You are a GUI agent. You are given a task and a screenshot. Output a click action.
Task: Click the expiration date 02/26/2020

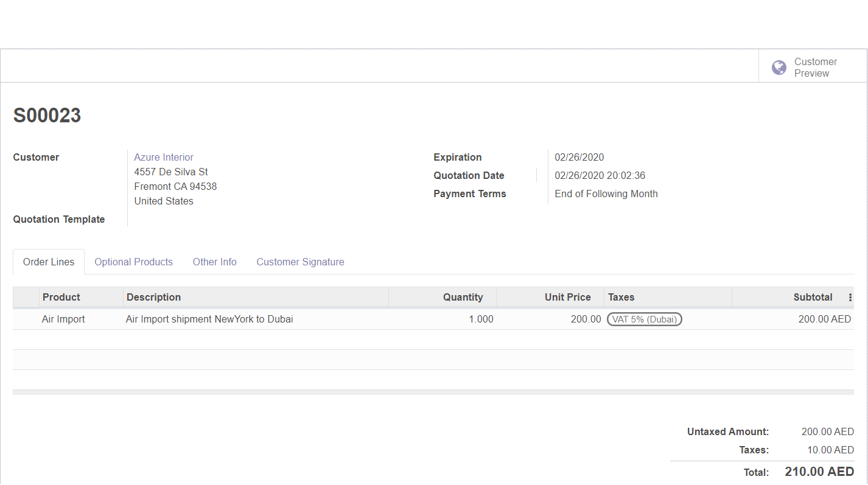tap(579, 158)
